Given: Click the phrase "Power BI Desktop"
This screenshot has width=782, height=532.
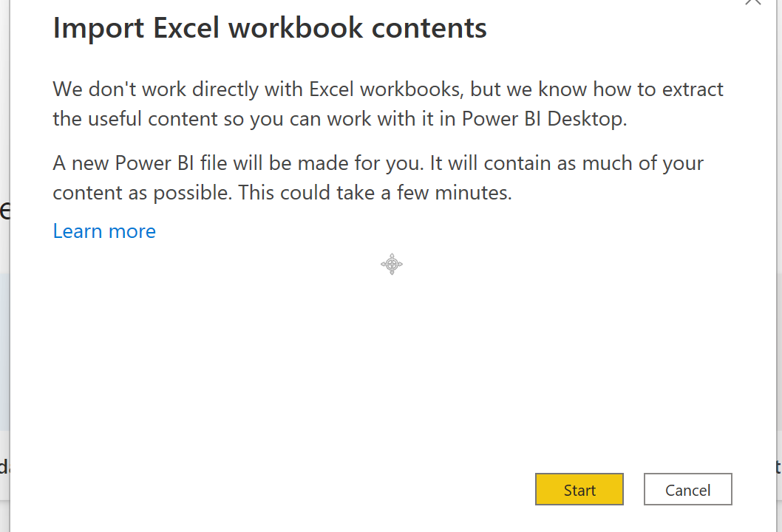Looking at the screenshot, I should tap(543, 119).
